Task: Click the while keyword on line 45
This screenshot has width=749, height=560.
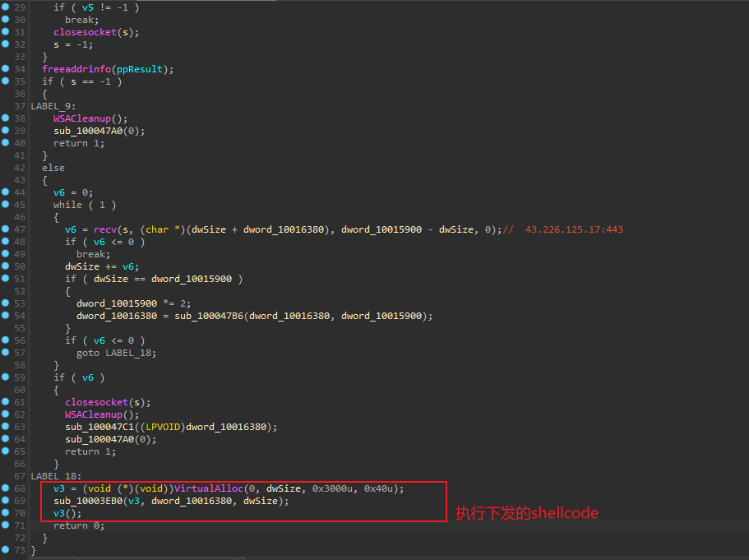Action: (68, 205)
